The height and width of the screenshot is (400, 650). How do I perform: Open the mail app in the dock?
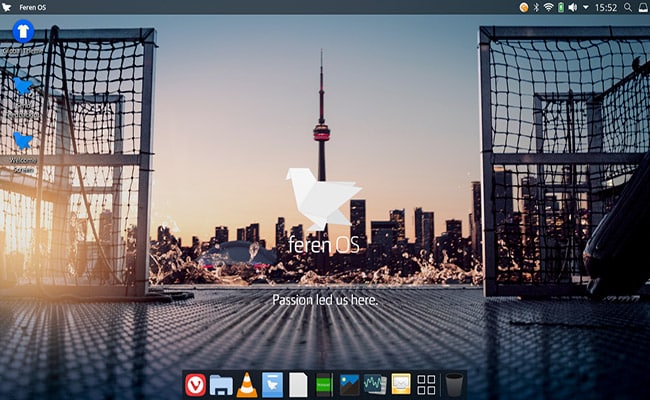click(401, 384)
